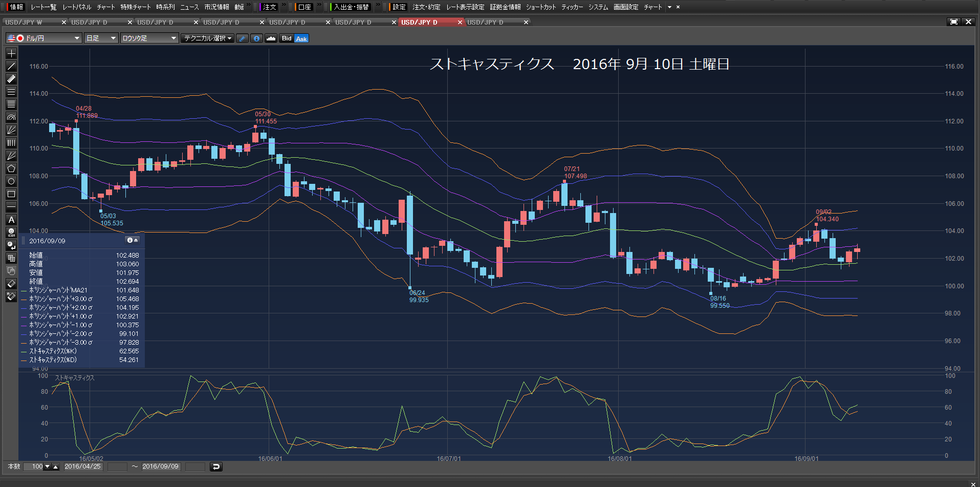Screen dimensions: 980x487
Task: Open the ニュース menu item
Action: [189, 7]
